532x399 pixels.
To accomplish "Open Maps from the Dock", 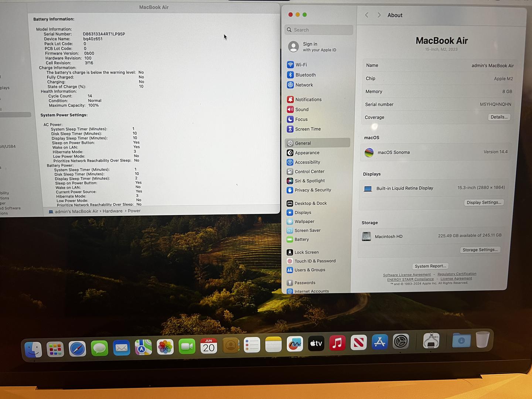I will (x=143, y=347).
